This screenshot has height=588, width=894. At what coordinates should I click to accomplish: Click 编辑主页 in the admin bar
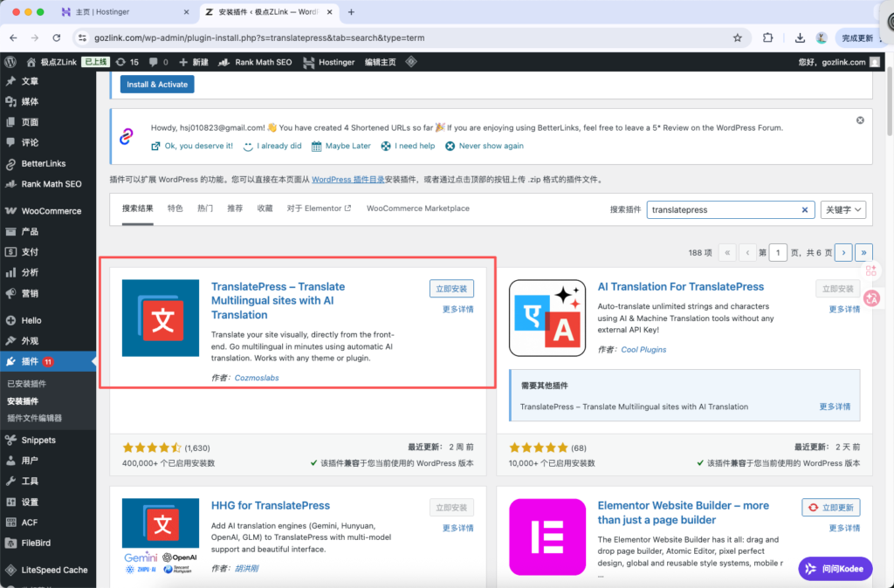381,62
